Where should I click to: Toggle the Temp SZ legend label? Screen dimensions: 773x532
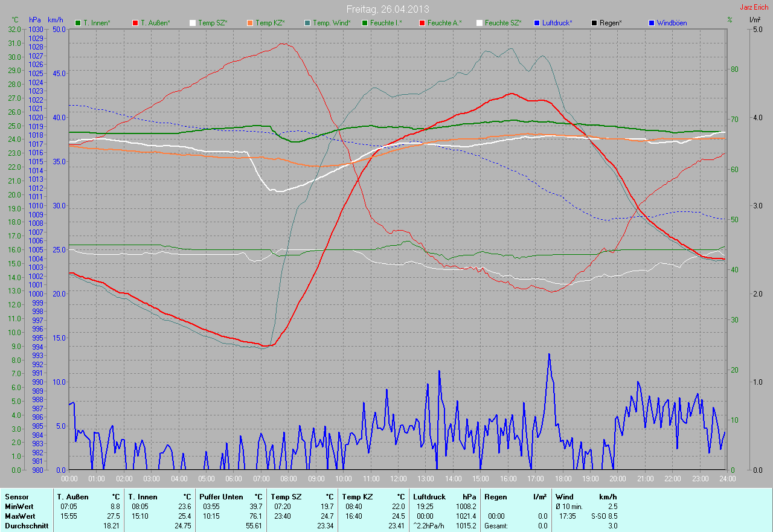213,23
